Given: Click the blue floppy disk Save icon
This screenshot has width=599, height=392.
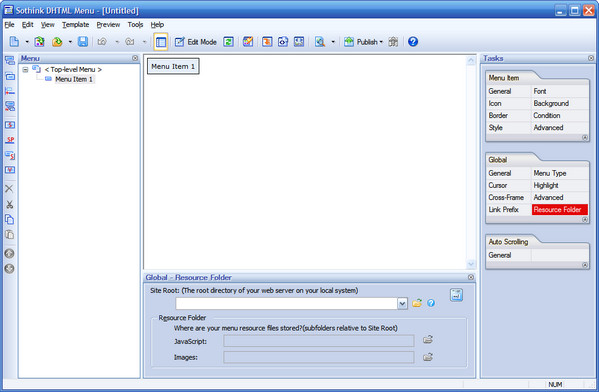Looking at the screenshot, I should pos(83,42).
